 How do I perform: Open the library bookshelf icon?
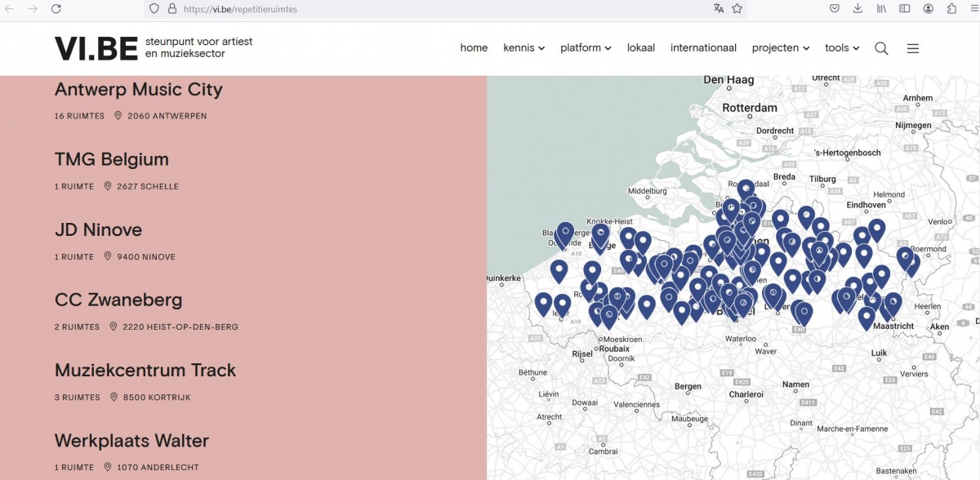pyautogui.click(x=881, y=8)
